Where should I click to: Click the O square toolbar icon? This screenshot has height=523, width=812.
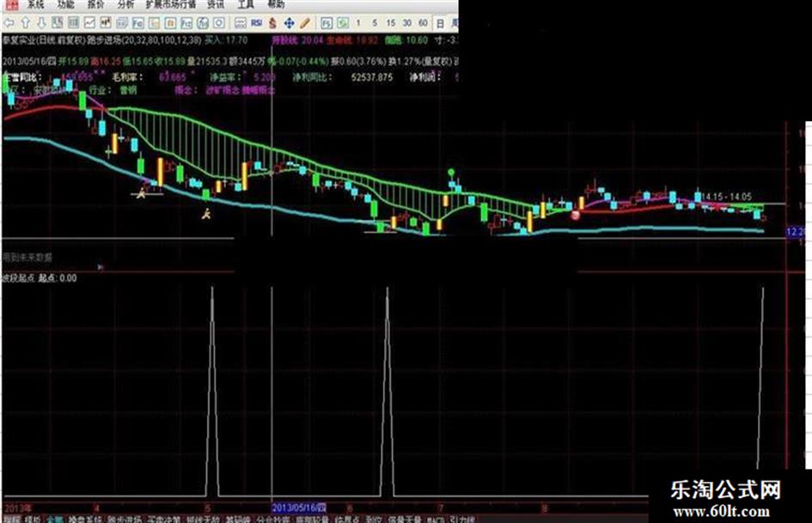tap(219, 23)
